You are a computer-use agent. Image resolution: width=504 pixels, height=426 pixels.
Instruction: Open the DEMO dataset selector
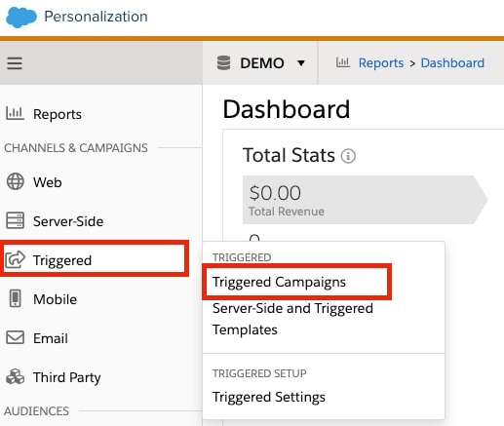pos(261,63)
